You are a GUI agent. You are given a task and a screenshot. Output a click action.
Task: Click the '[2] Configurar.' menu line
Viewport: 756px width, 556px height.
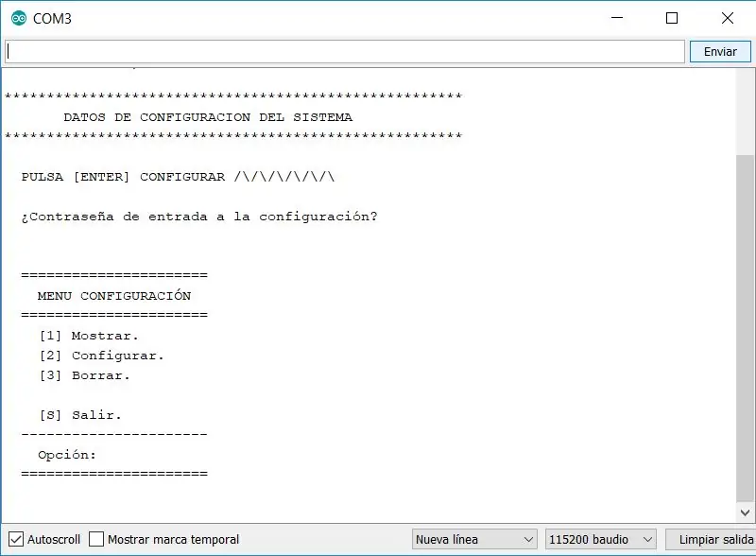point(101,356)
